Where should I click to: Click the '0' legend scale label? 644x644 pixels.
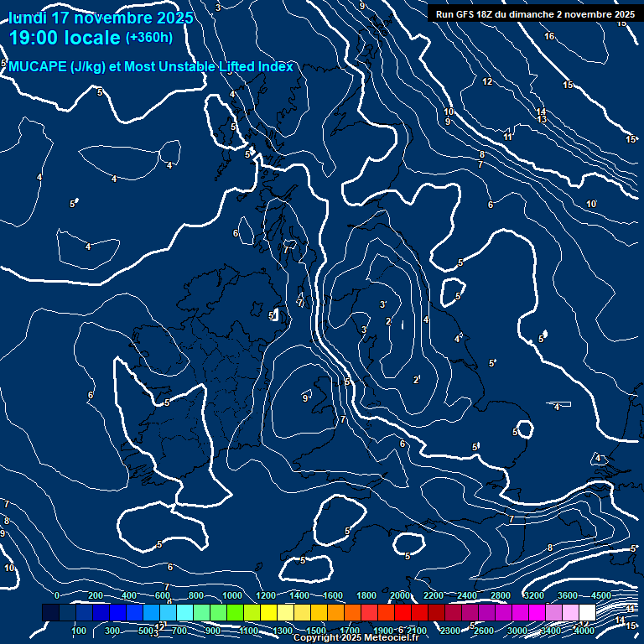(57, 595)
